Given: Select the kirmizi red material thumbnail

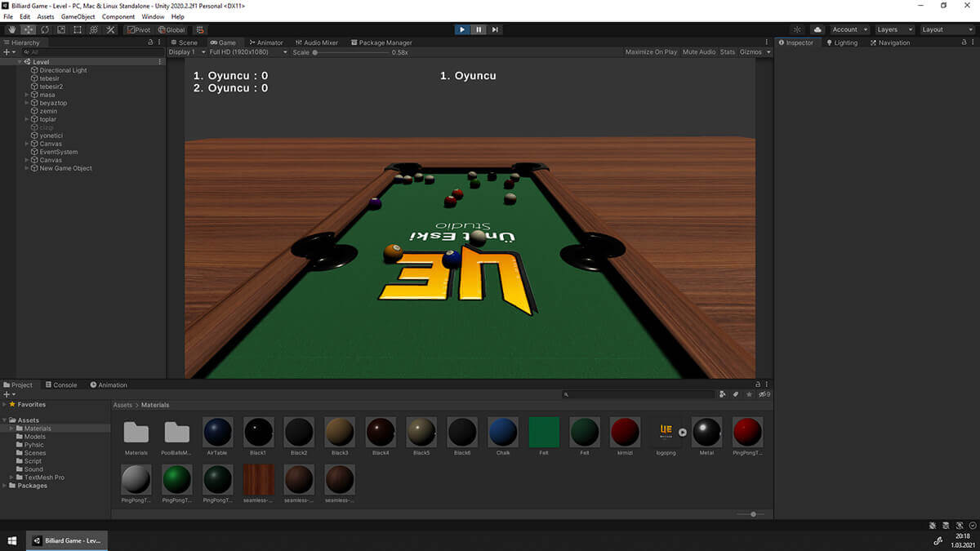Looking at the screenshot, I should [x=626, y=432].
